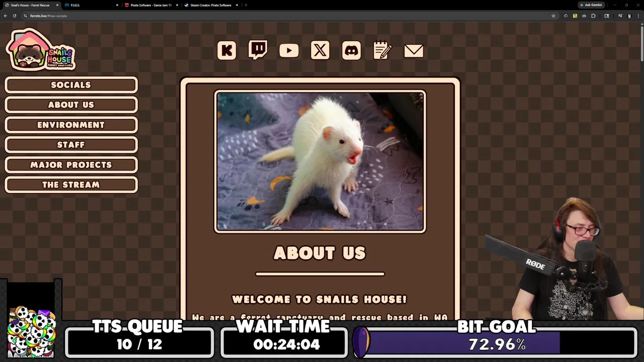
Task: Switch to the P.I.G.S. tab
Action: point(91,5)
